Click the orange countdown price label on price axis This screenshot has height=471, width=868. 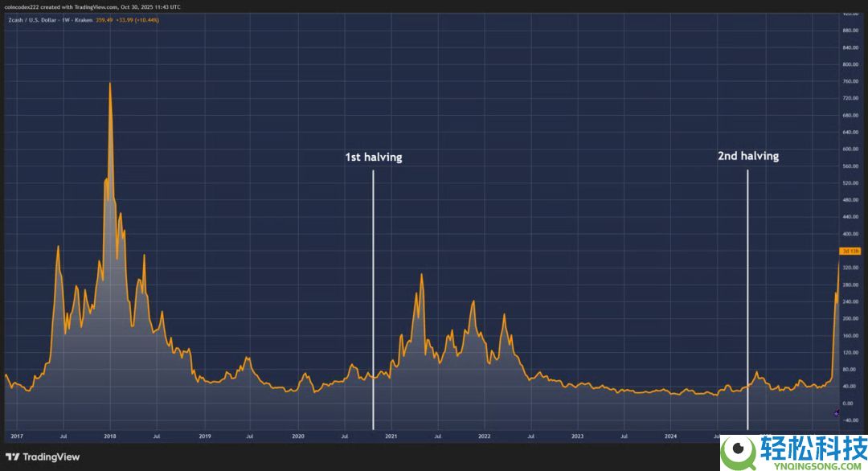click(x=850, y=252)
